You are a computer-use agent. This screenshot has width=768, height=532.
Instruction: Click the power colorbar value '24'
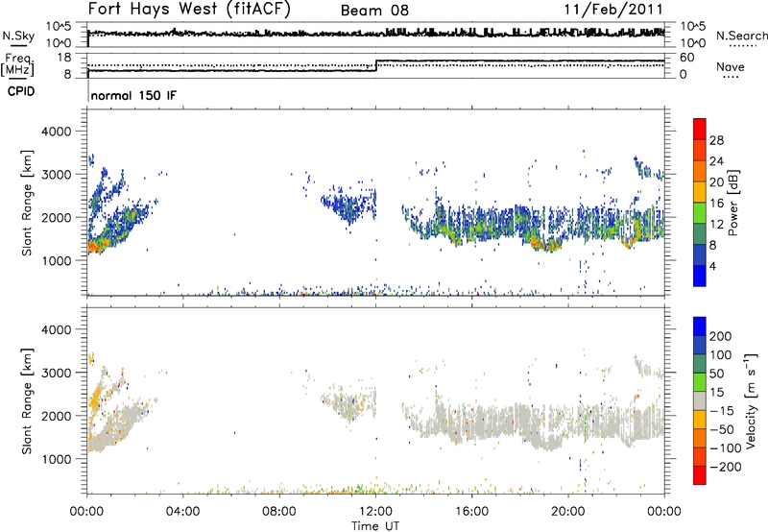tap(716, 161)
